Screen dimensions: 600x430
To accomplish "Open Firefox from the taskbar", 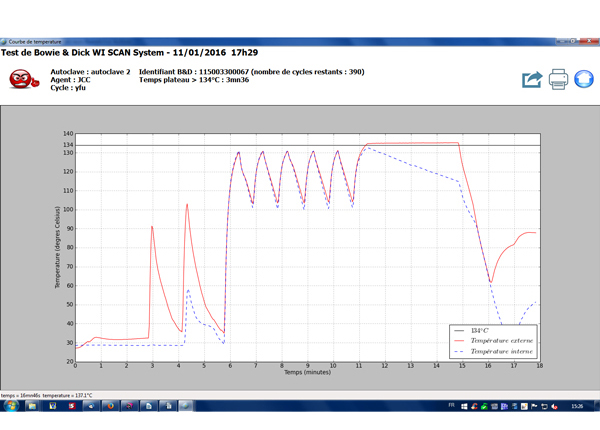I will coord(111,406).
